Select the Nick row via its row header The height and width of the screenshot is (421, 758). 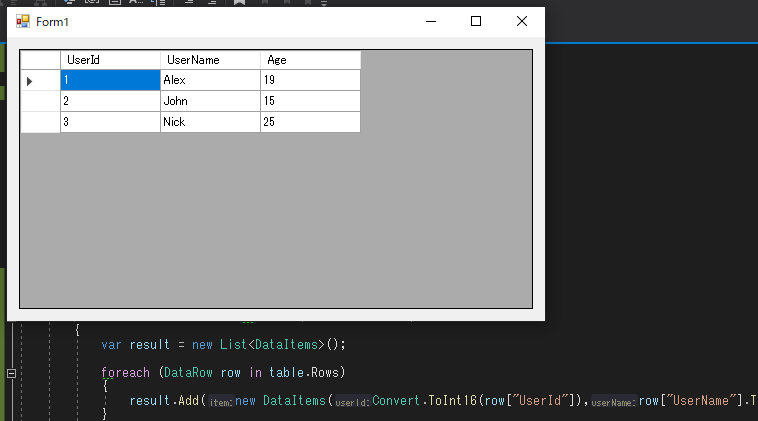click(x=41, y=122)
